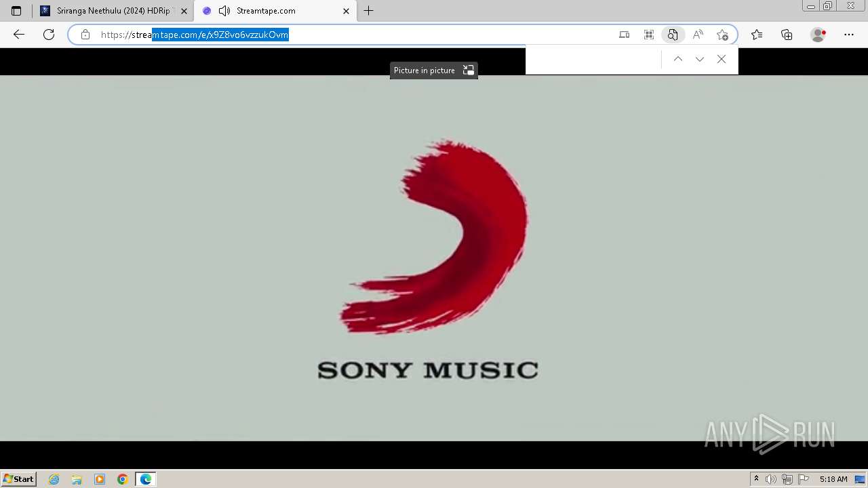Close the Streamtape.com tab
868x488 pixels.
[346, 11]
